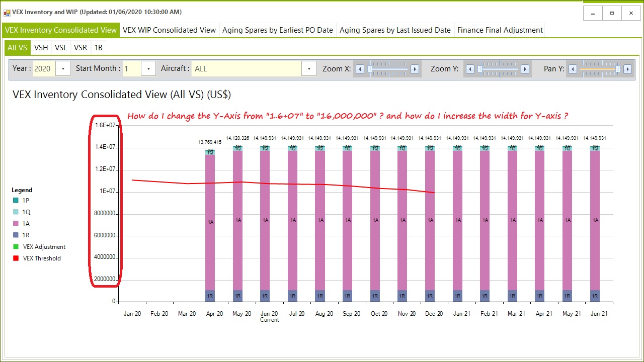Click the 8000000 y-axis label

tap(106, 213)
